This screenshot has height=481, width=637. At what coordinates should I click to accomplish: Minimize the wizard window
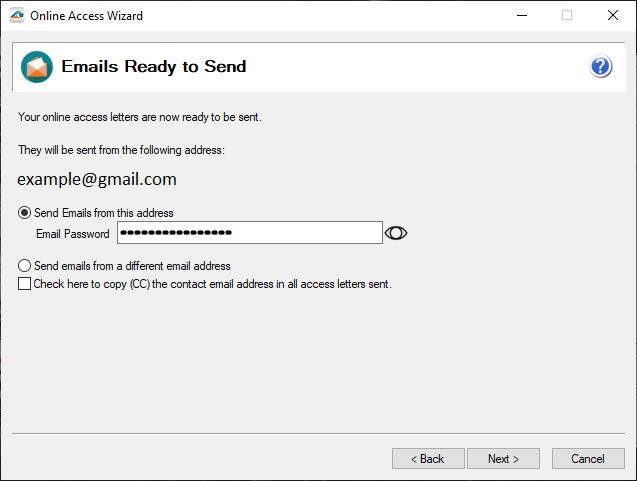[x=521, y=15]
